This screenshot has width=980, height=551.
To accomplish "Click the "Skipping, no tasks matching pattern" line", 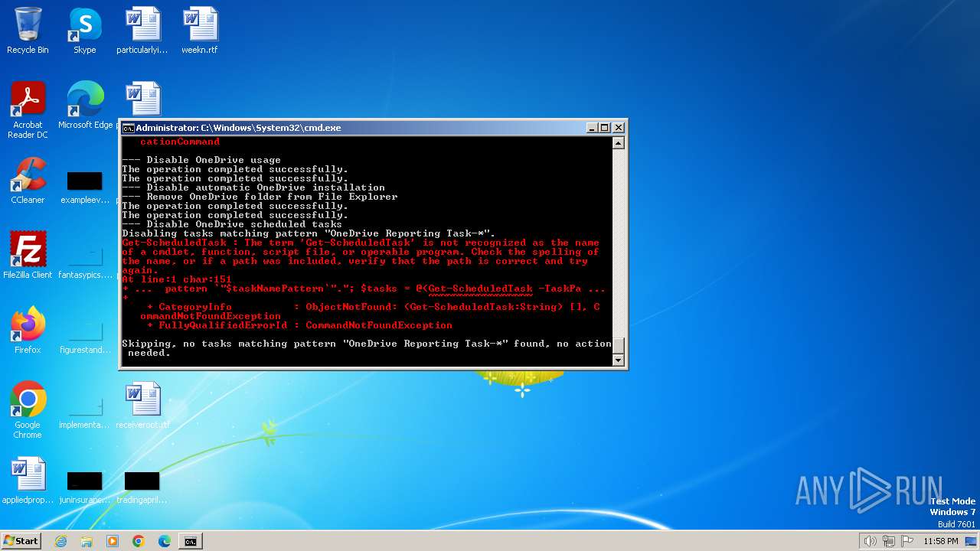I will (x=367, y=344).
